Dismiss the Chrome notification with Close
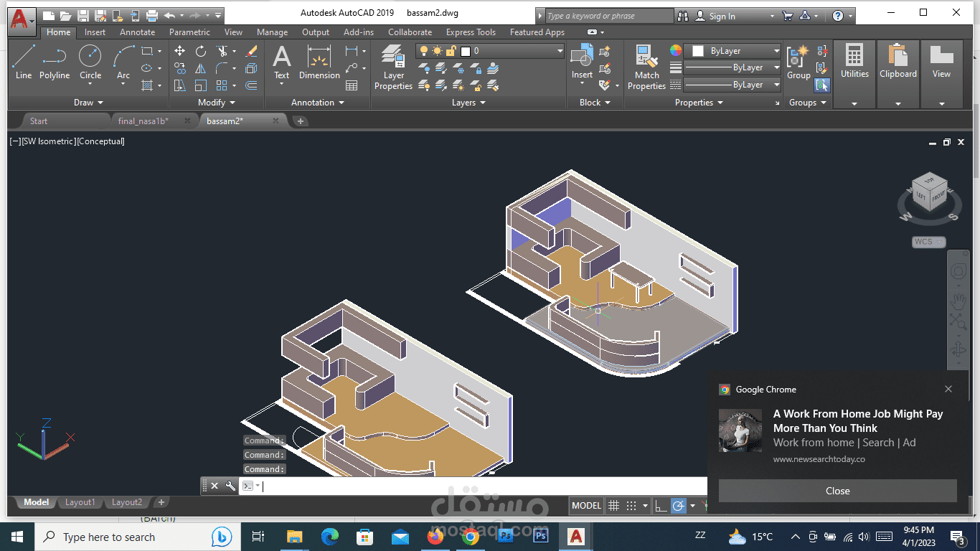980x551 pixels. tap(837, 491)
